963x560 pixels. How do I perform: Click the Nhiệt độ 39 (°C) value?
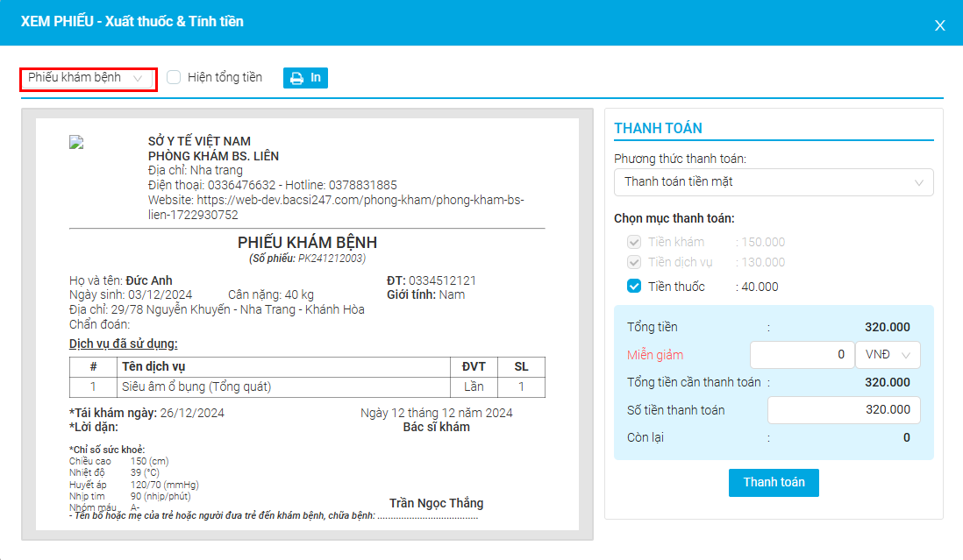145,473
